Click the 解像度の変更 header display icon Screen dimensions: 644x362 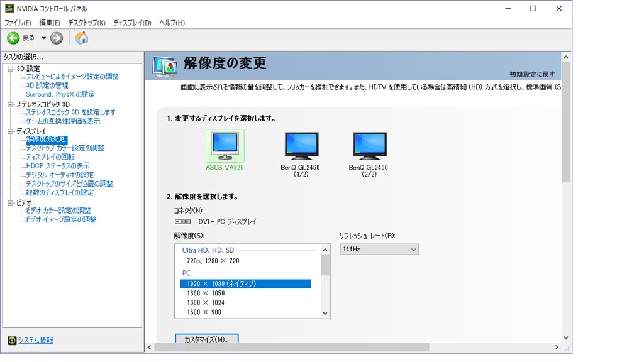tap(165, 66)
